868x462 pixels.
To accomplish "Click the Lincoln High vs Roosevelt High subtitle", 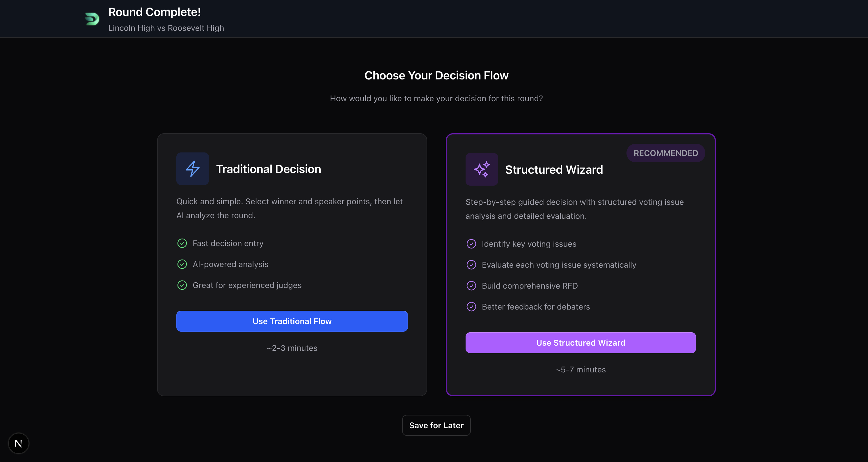I will [166, 28].
